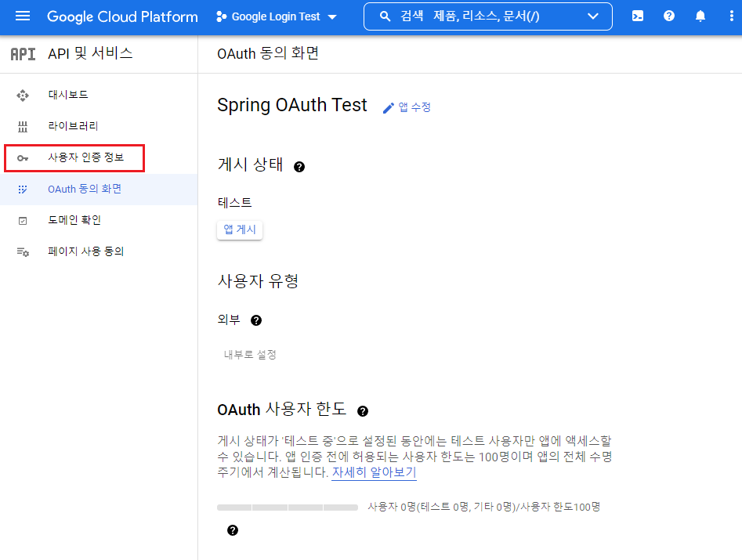742x560 pixels.
Task: Click the '테스트' publishing status text
Action: pos(235,203)
